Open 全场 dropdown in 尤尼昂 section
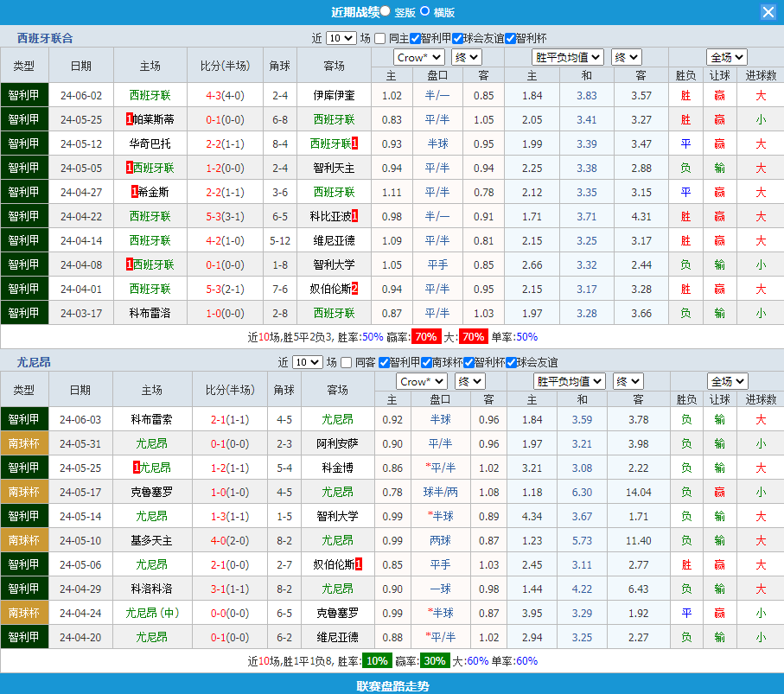This screenshot has height=694, width=784. point(727,381)
